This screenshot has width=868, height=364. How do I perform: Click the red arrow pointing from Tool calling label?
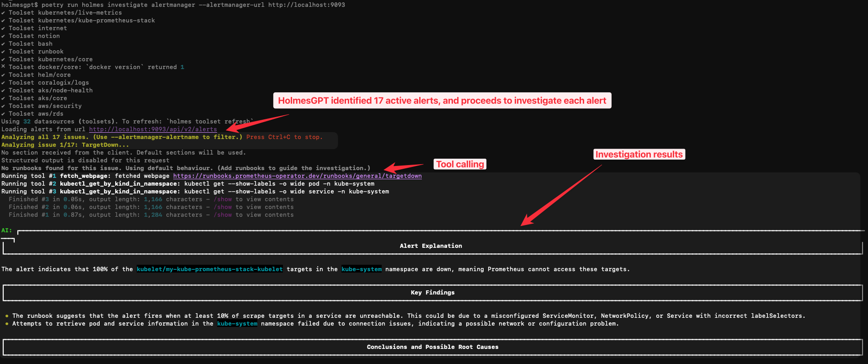[x=403, y=167]
